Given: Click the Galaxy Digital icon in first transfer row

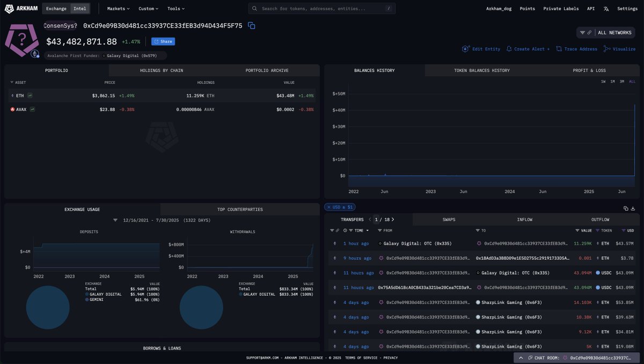Looking at the screenshot, I should pyautogui.click(x=380, y=244).
